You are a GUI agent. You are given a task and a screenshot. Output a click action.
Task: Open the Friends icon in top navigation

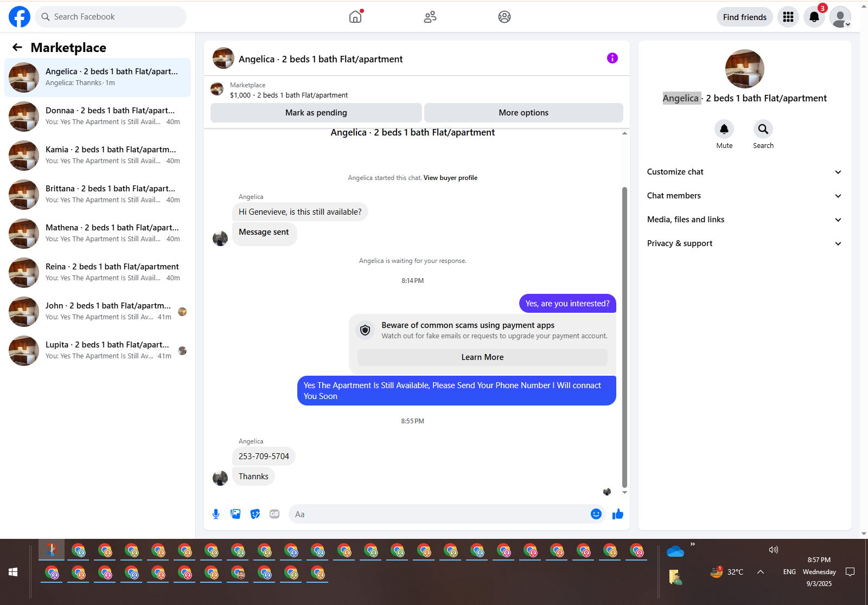430,17
